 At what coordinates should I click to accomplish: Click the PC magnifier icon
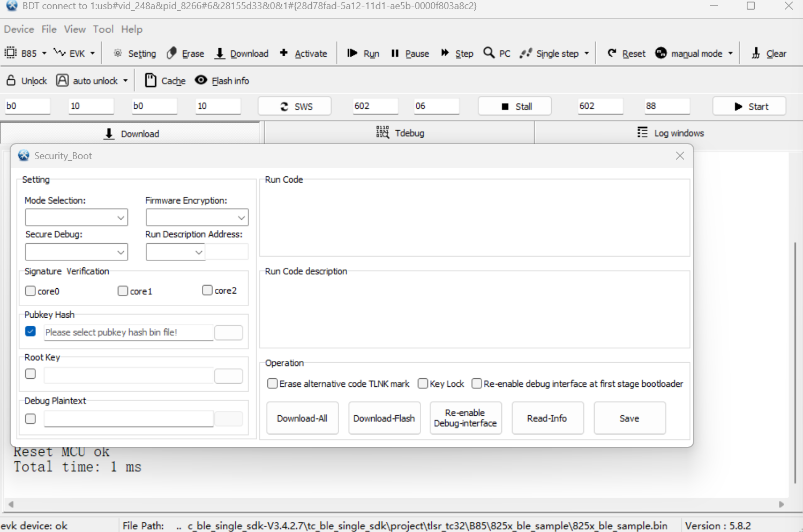489,53
